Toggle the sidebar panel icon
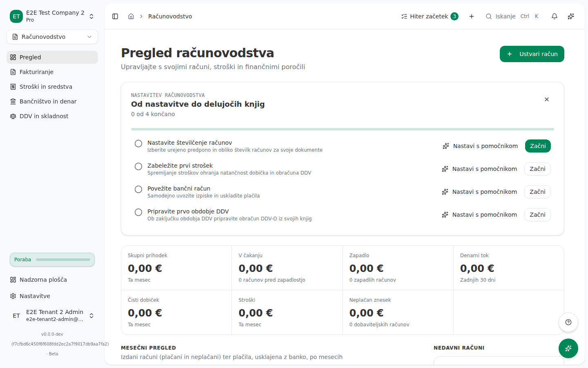This screenshot has height=368, width=588. pyautogui.click(x=115, y=16)
